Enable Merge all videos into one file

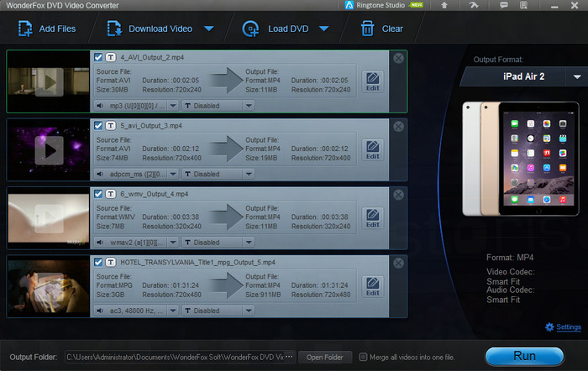pyautogui.click(x=363, y=357)
